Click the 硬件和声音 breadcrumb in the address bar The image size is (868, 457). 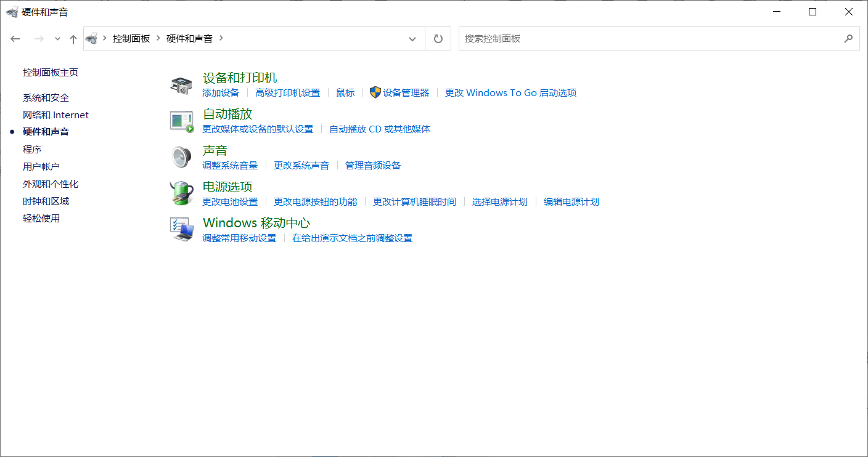(189, 38)
